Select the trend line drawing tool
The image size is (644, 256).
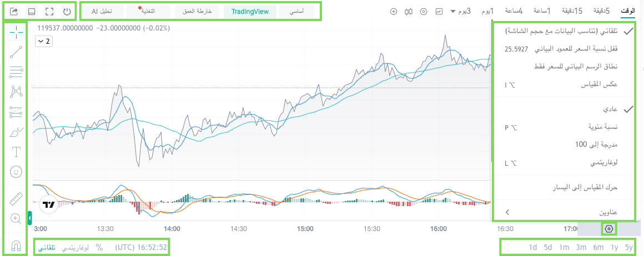point(16,52)
